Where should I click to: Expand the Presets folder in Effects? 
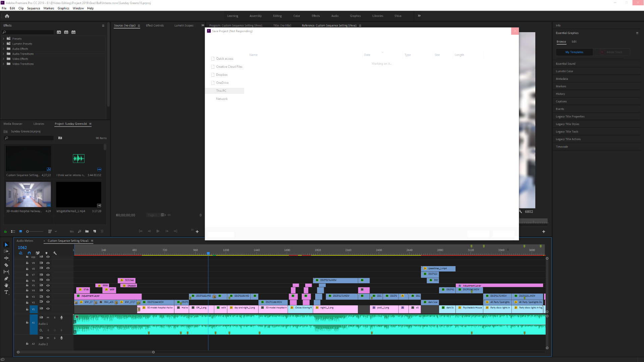click(x=3, y=39)
